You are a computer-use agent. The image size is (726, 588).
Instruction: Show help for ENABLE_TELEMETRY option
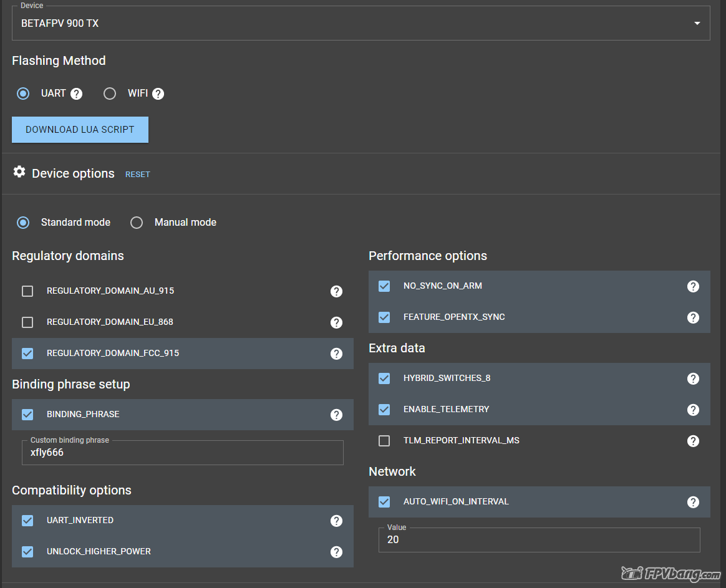coord(693,410)
